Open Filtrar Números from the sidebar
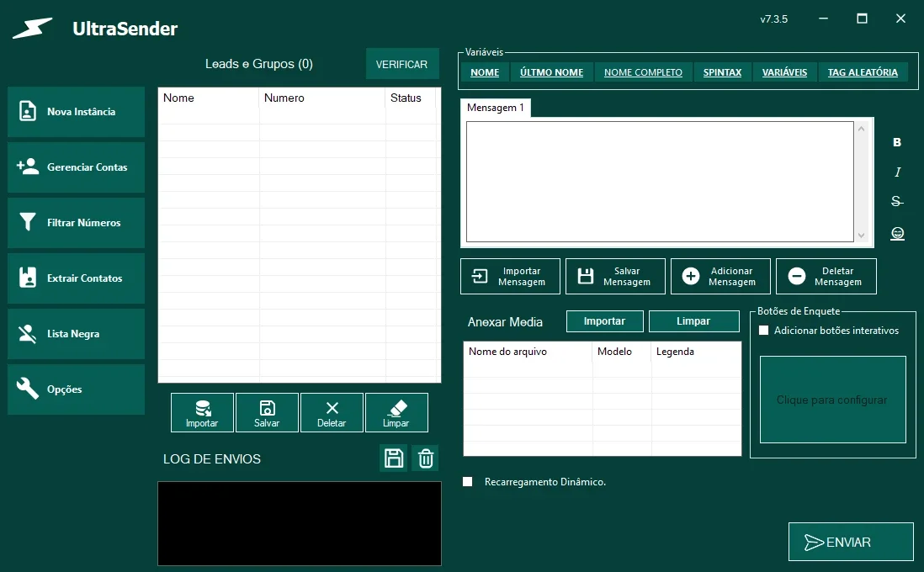 pos(76,223)
